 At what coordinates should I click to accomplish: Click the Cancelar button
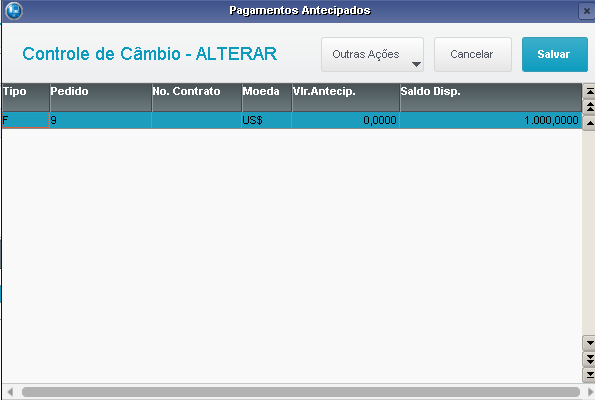pyautogui.click(x=473, y=54)
